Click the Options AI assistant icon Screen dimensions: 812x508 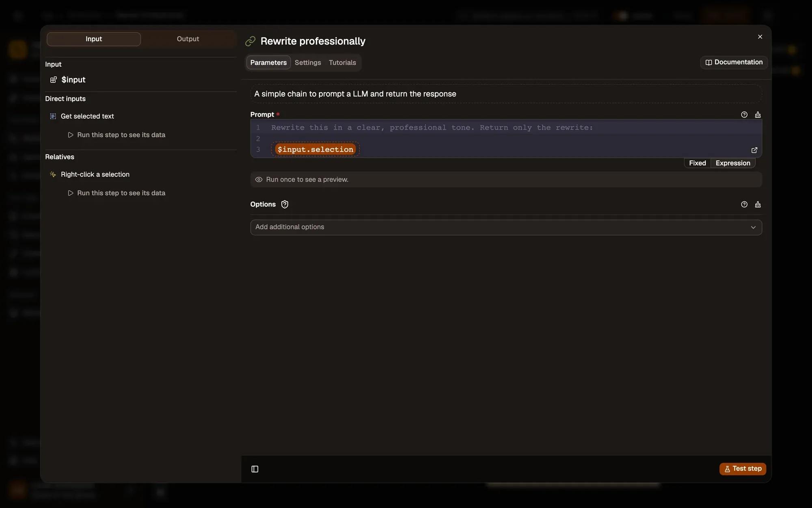coord(758,204)
